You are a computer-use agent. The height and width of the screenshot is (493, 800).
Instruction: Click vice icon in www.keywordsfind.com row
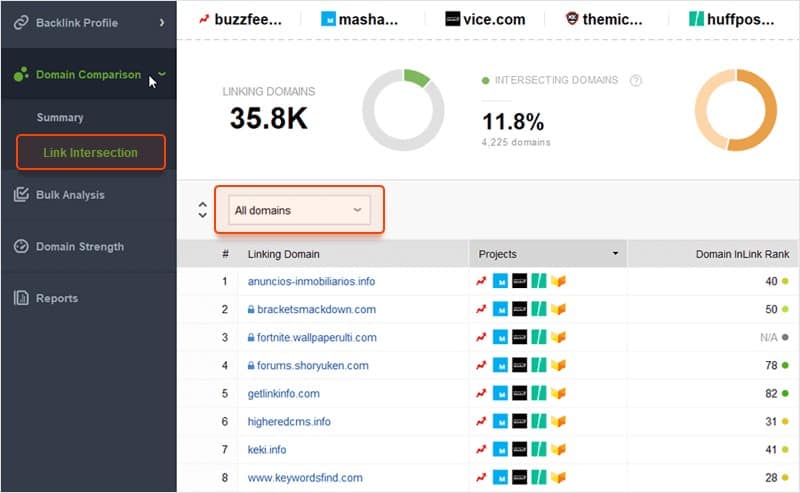(519, 478)
